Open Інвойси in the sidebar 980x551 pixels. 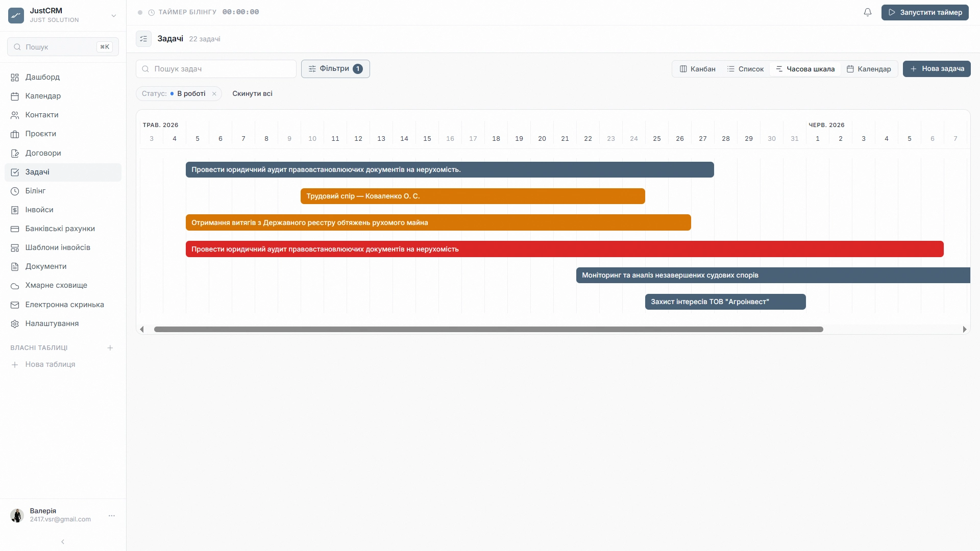[x=63, y=210]
